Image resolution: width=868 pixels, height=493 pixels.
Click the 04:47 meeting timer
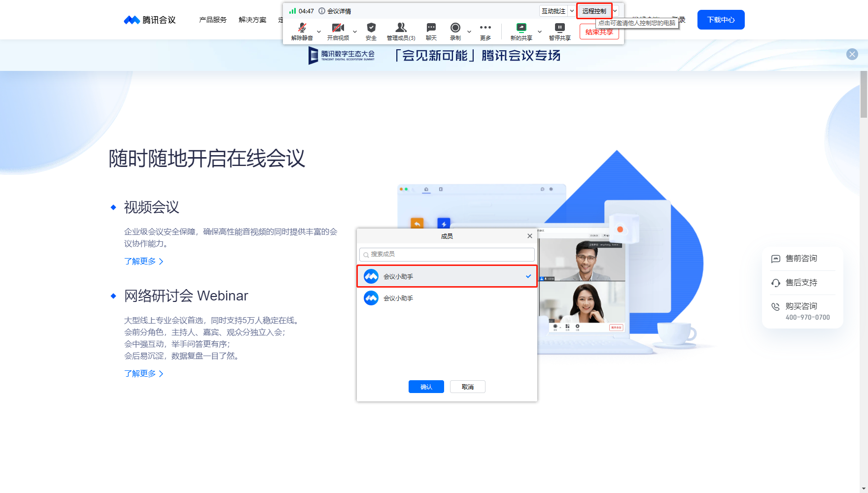tap(306, 11)
